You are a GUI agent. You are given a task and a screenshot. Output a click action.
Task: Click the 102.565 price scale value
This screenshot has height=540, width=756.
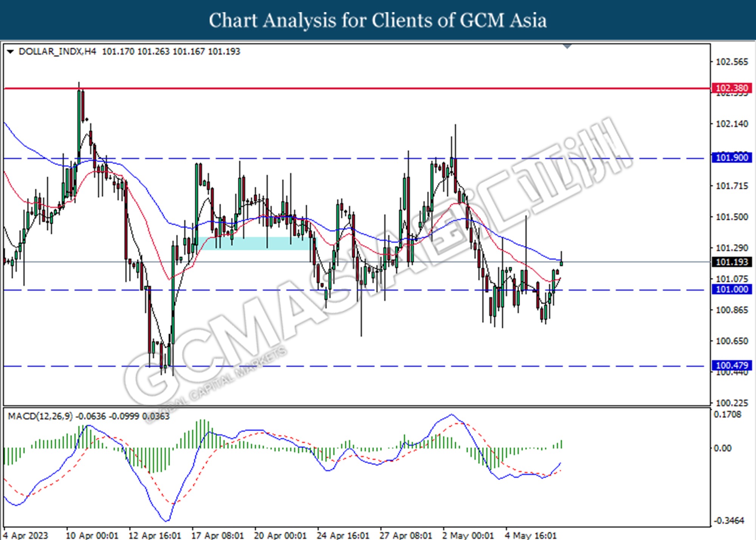(x=732, y=62)
